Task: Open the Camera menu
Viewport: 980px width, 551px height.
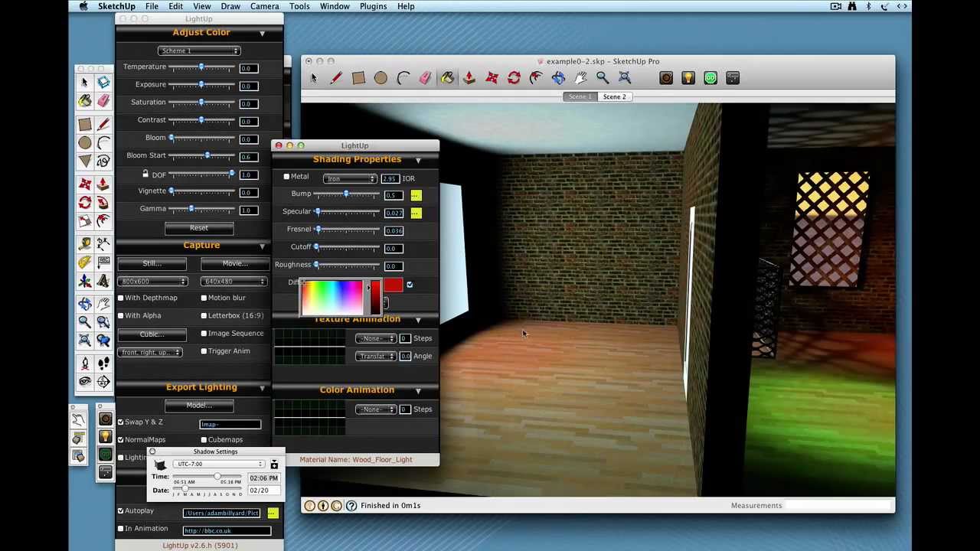Action: [264, 6]
